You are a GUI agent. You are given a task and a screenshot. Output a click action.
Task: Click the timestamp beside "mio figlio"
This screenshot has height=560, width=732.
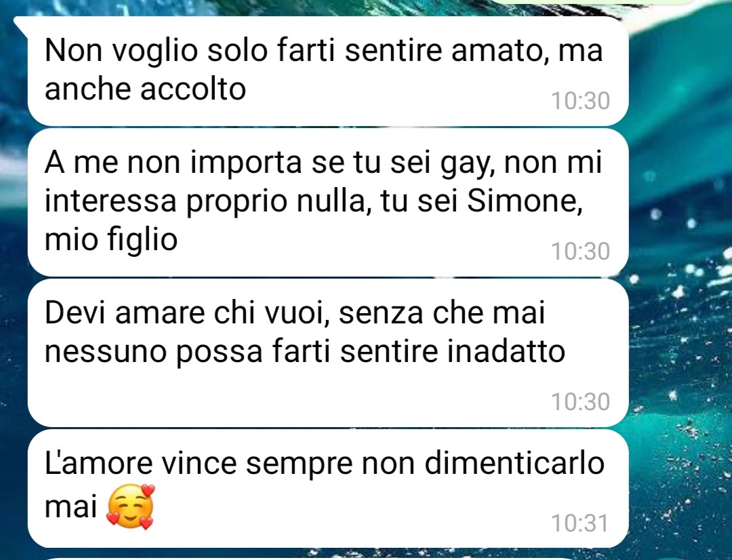coord(580,252)
